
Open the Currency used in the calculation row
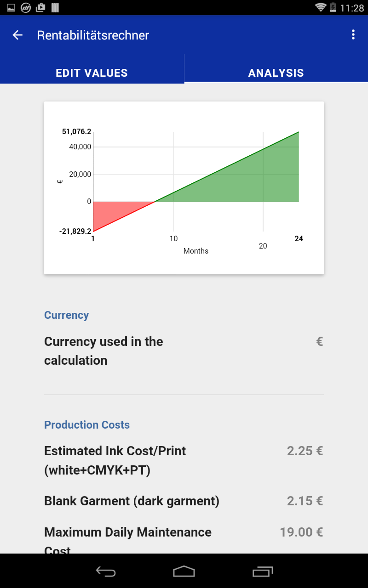coord(184,351)
